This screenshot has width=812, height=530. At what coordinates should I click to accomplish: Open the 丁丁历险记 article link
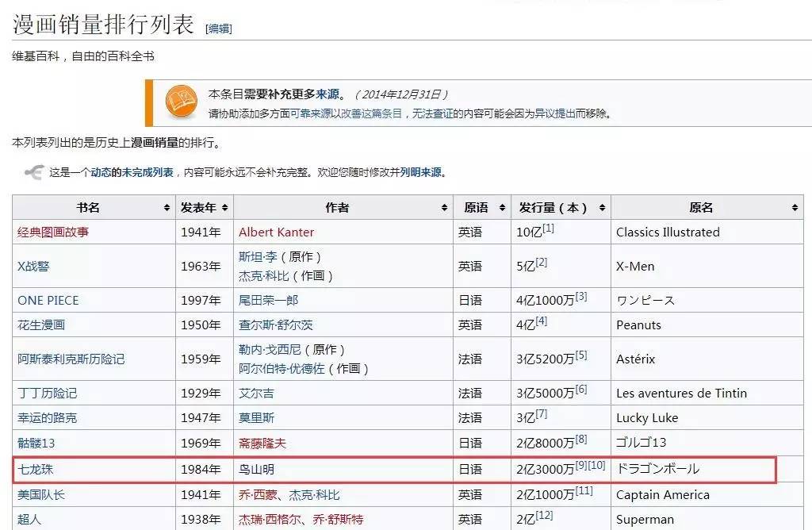[x=47, y=394]
